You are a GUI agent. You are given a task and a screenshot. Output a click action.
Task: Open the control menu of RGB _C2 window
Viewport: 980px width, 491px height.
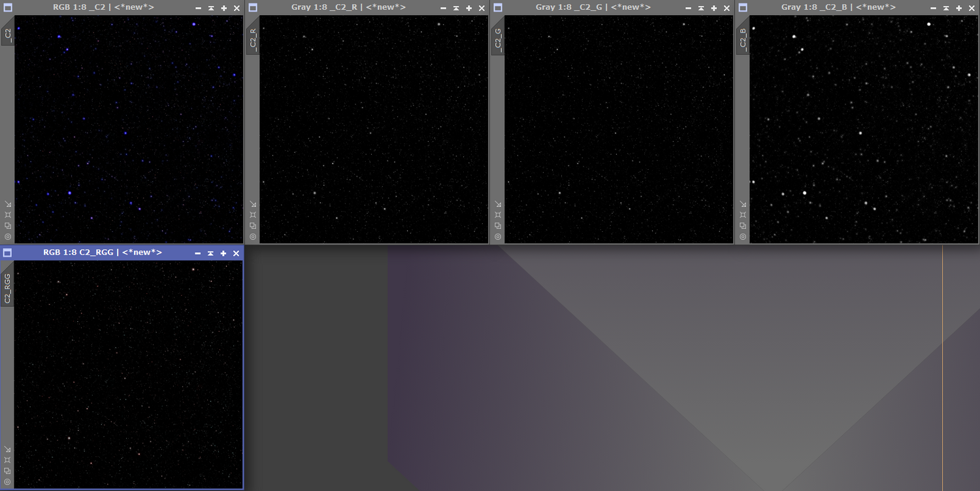(7, 7)
